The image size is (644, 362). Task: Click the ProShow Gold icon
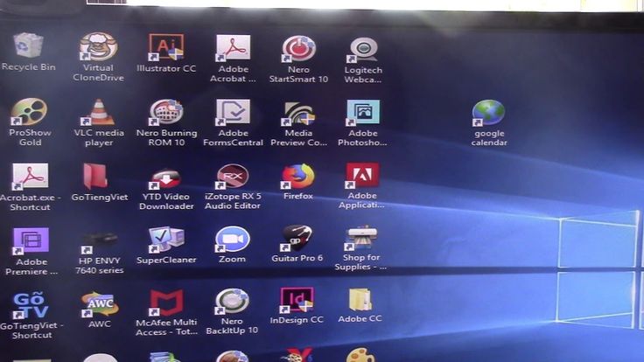pos(29,111)
